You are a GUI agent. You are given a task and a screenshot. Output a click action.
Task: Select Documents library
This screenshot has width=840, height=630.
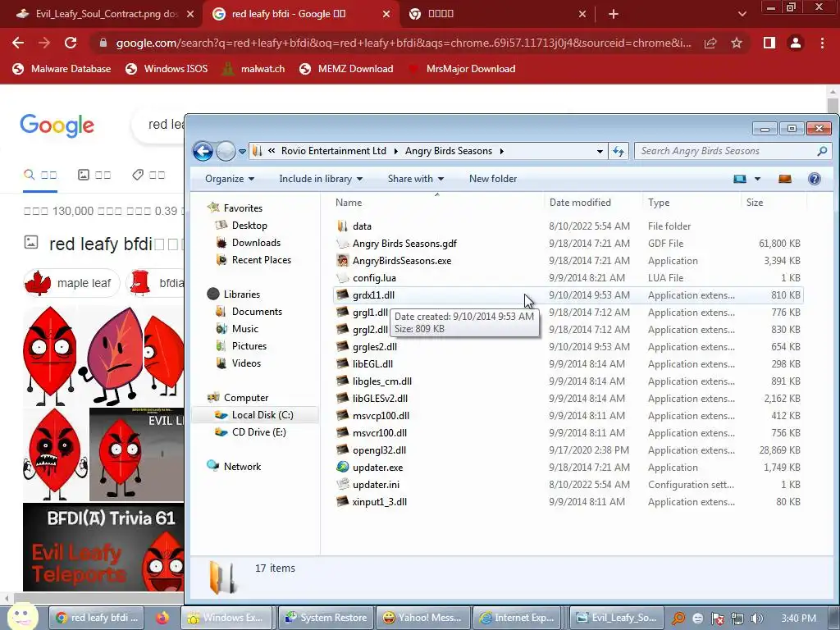coord(256,311)
